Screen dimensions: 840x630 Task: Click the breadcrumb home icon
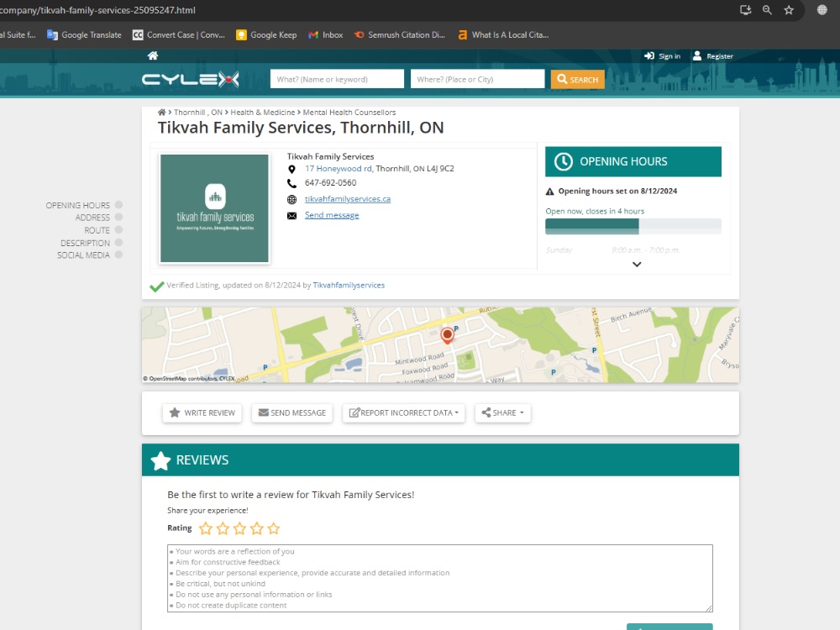click(161, 112)
